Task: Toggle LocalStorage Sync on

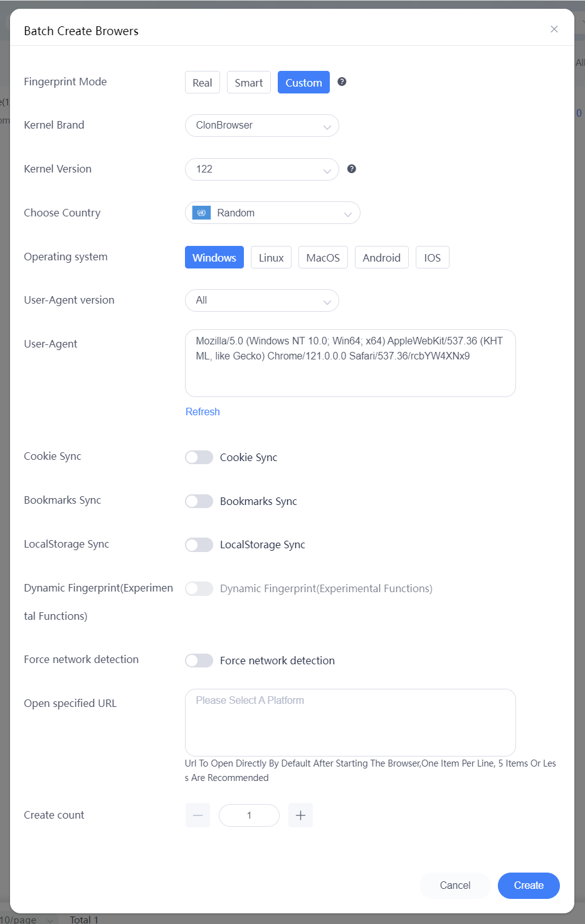Action: coord(199,544)
